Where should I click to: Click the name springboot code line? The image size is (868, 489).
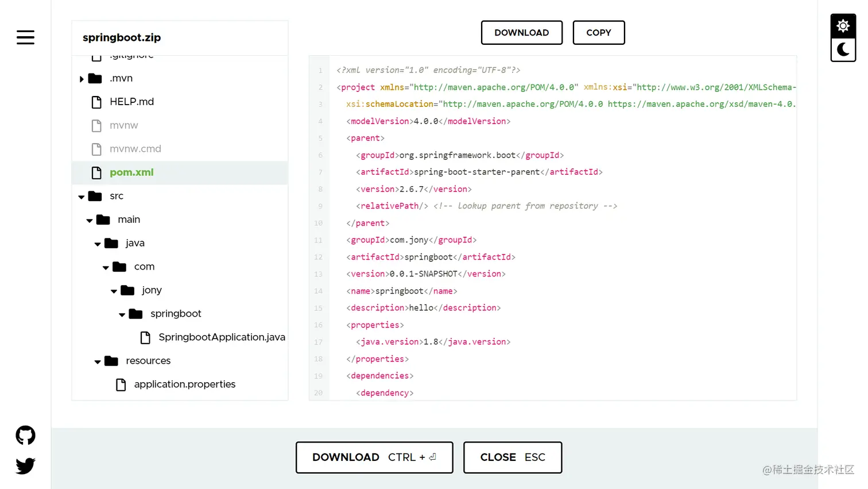(402, 291)
